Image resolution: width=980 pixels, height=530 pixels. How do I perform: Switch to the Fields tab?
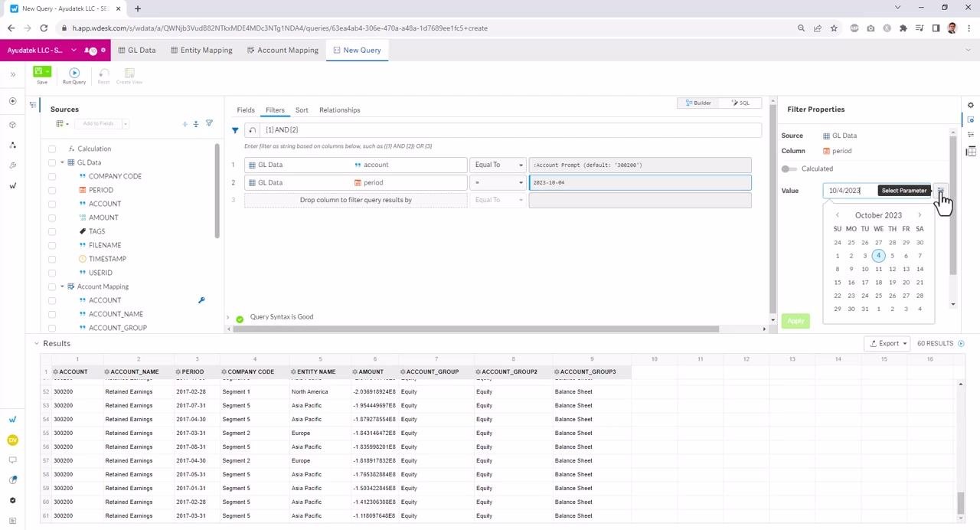[x=246, y=110]
